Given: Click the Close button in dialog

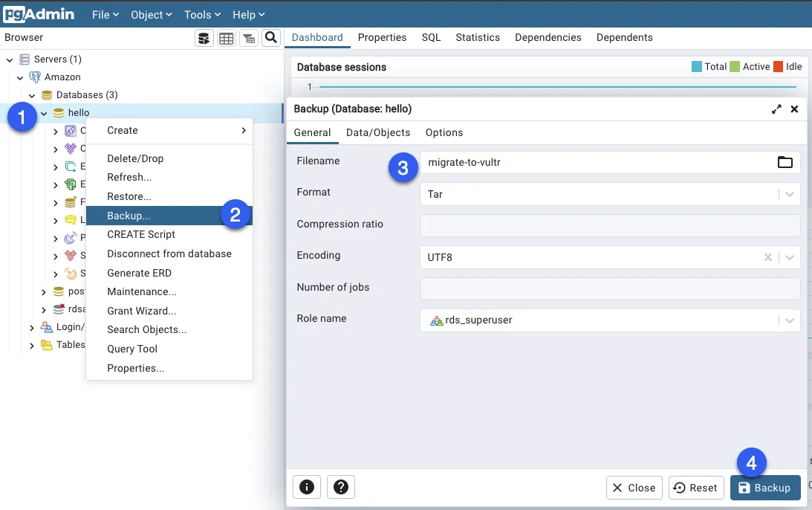Looking at the screenshot, I should 634,488.
